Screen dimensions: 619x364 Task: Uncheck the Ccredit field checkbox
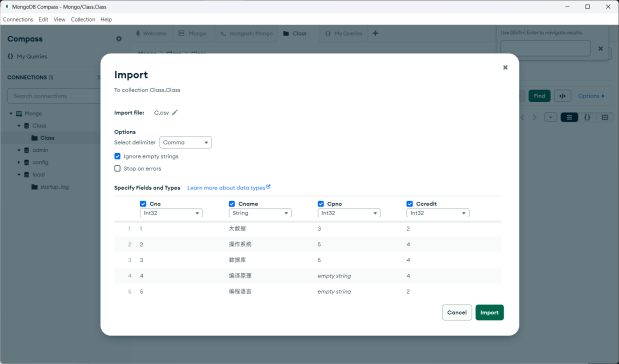coord(409,204)
